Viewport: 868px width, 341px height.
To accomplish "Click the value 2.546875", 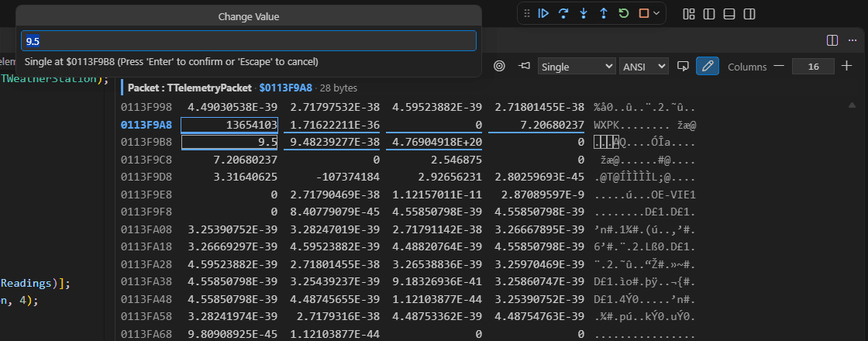I will (x=455, y=160).
